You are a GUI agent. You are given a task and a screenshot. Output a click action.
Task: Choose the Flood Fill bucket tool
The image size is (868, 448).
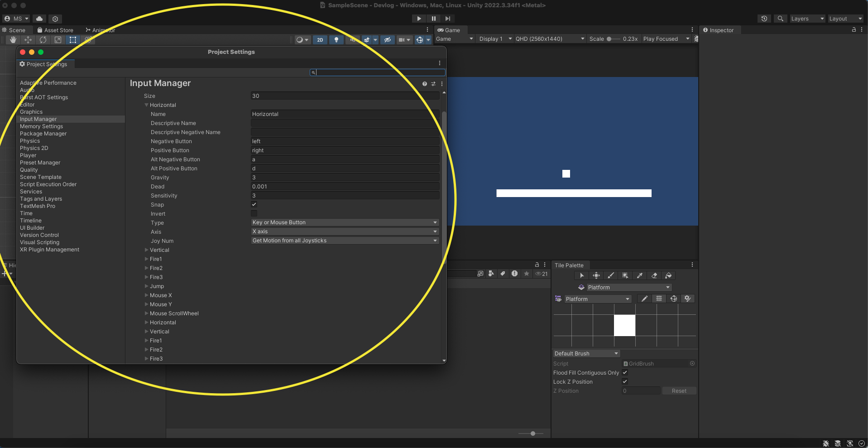tap(668, 275)
